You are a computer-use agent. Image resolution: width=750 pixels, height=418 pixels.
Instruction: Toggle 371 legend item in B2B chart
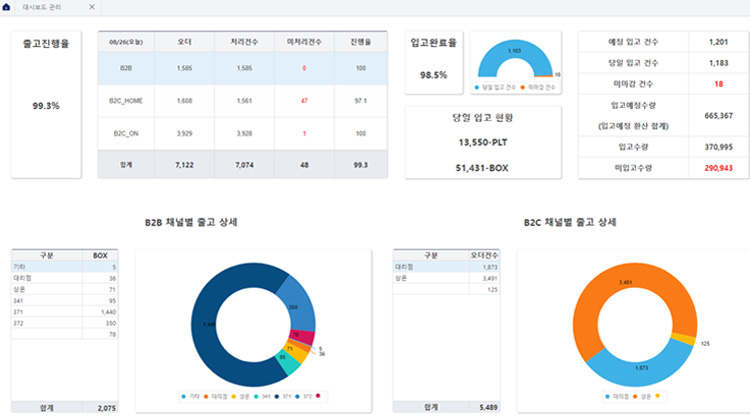coord(287,397)
